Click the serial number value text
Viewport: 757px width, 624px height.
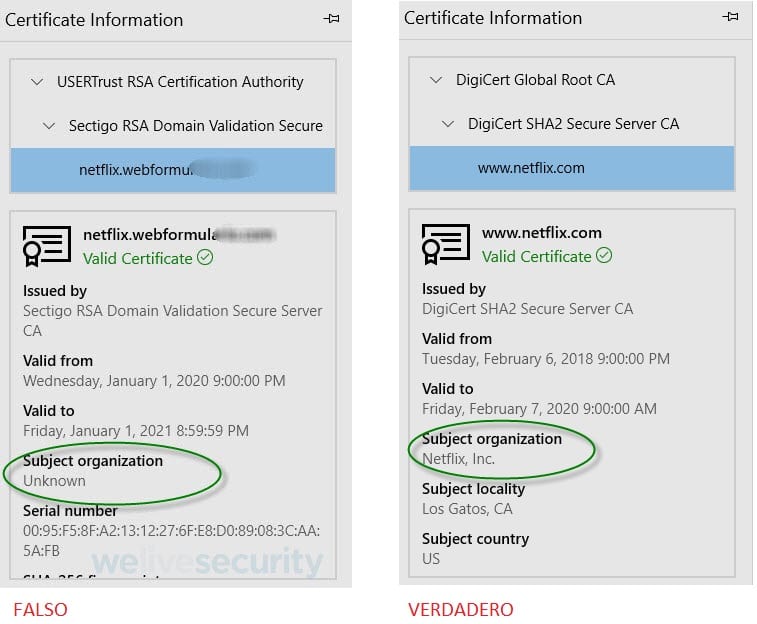click(171, 541)
